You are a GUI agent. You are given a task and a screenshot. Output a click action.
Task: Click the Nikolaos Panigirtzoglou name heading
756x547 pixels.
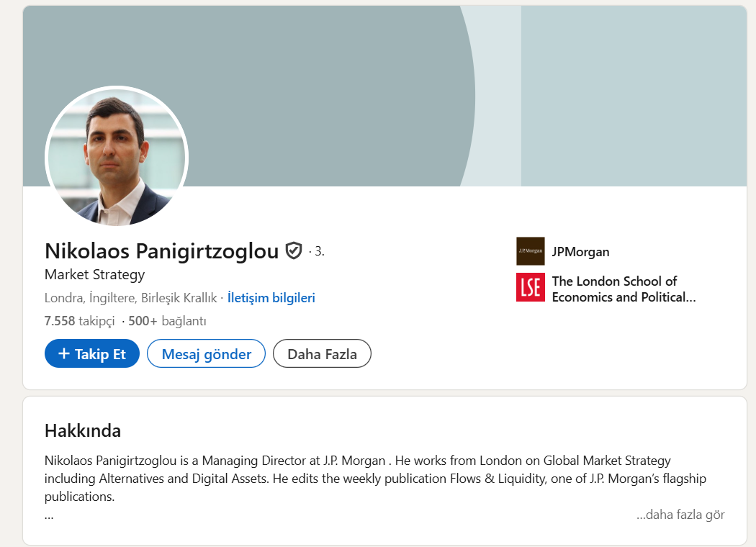pyautogui.click(x=161, y=250)
